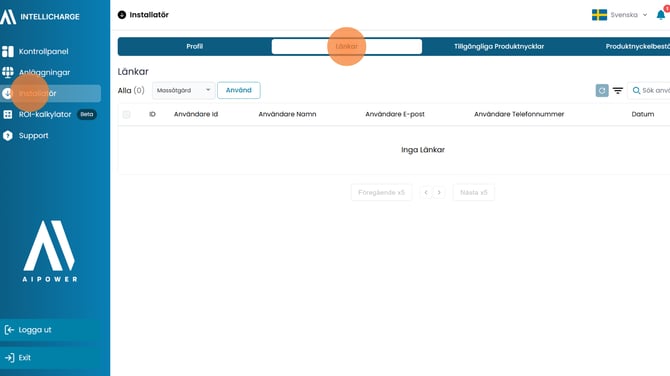Click the Intellicharge logo at top left
670x376 pixels.
(40, 17)
